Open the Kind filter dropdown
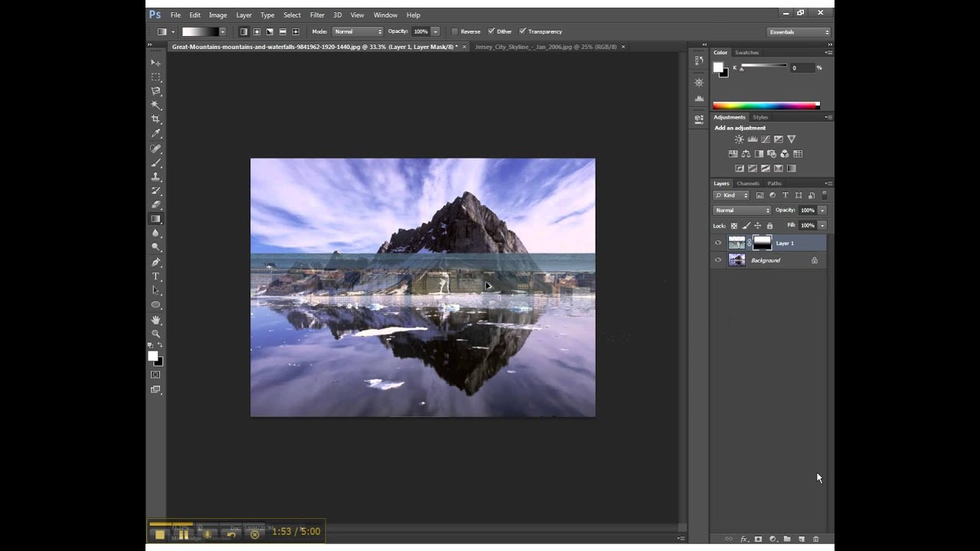 pyautogui.click(x=732, y=195)
